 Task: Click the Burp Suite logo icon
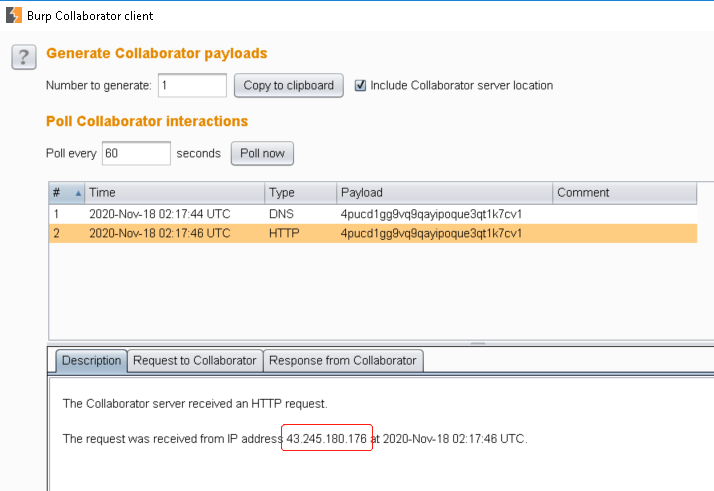(x=14, y=15)
